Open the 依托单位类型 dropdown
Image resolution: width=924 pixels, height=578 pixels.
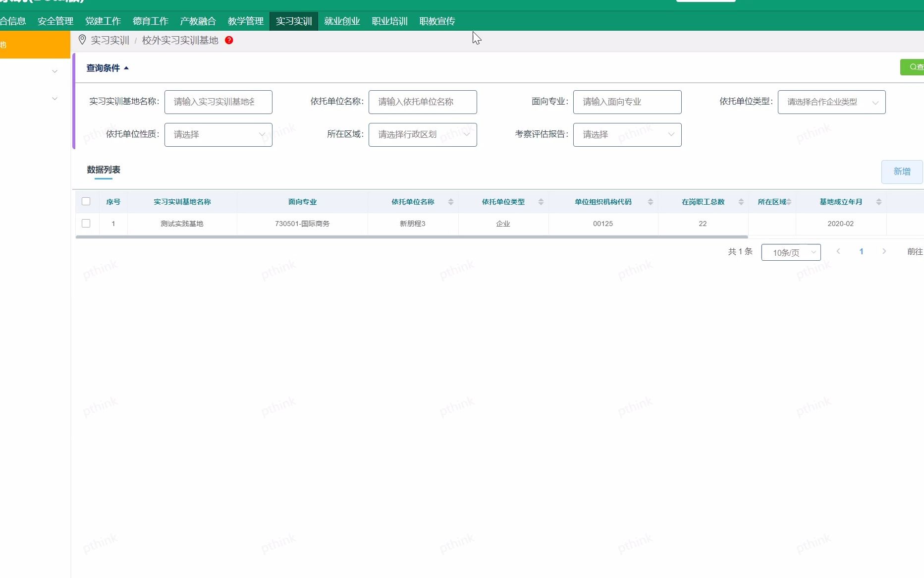(x=831, y=102)
